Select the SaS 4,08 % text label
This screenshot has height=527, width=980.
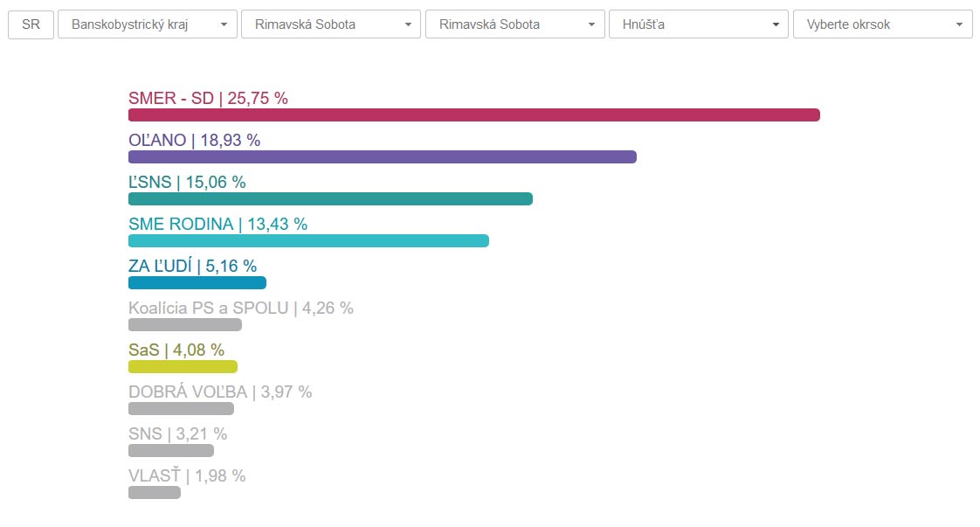[176, 350]
